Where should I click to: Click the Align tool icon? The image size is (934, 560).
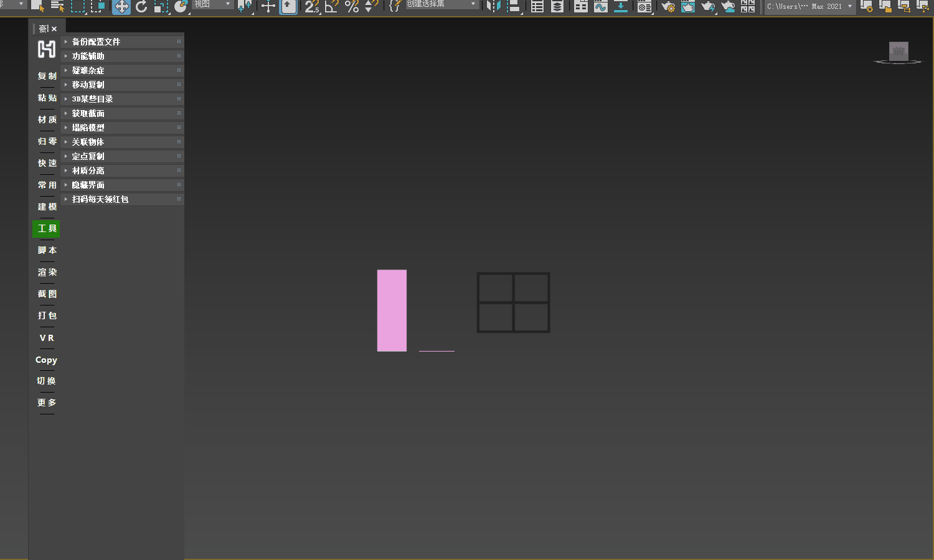[x=514, y=6]
